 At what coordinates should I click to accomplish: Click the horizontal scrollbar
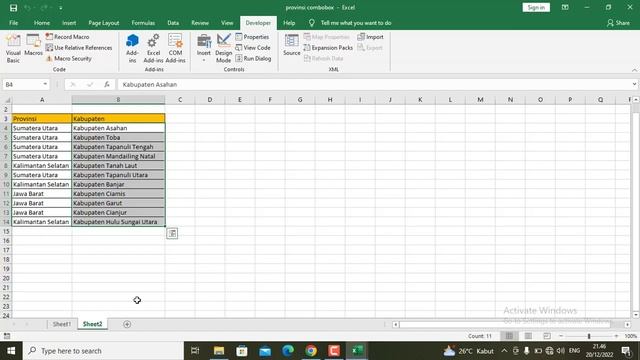click(x=505, y=324)
